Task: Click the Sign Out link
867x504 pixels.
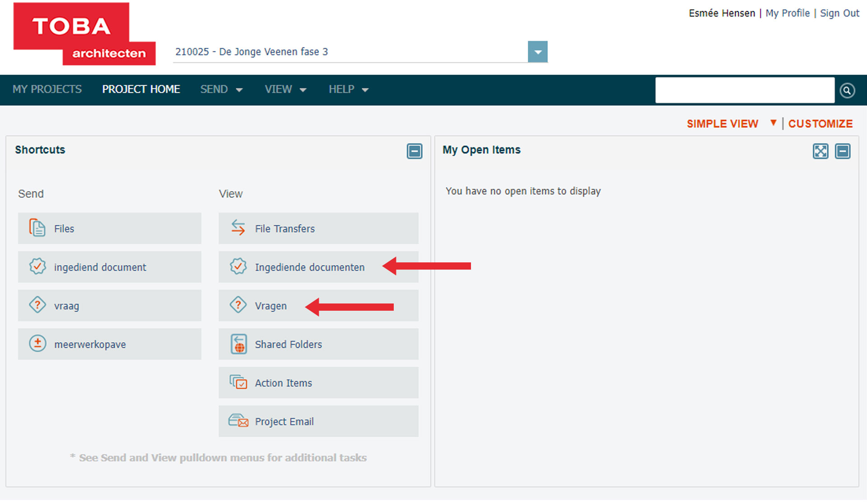Action: tap(839, 13)
